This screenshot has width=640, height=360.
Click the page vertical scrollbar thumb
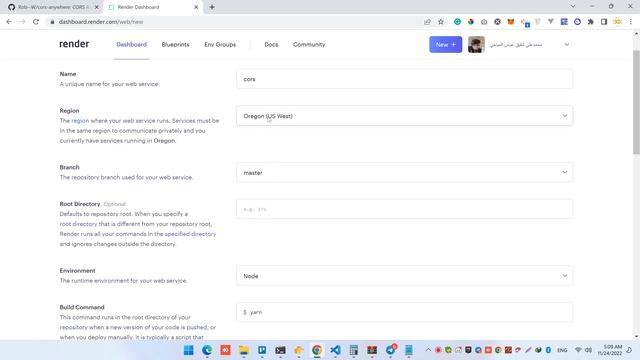point(636,102)
